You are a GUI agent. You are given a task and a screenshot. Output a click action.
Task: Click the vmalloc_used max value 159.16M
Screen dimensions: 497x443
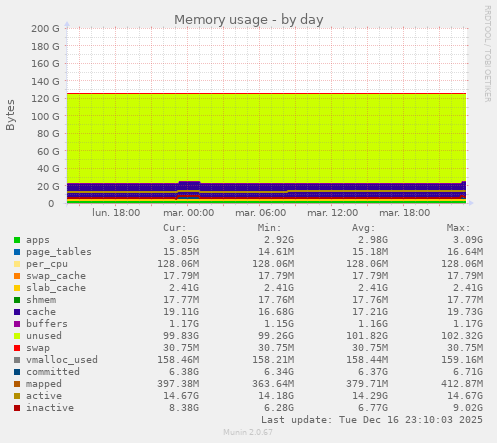point(462,360)
